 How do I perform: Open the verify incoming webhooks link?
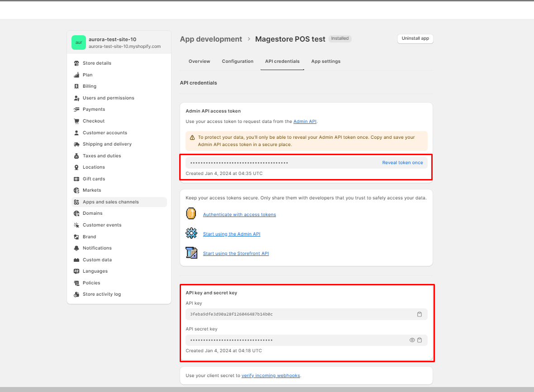click(x=271, y=375)
